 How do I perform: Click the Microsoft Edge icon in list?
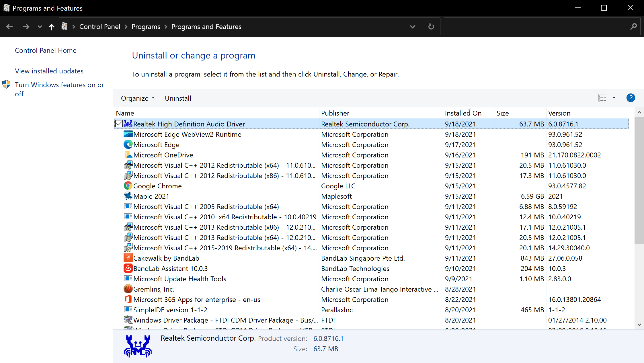coord(128,145)
